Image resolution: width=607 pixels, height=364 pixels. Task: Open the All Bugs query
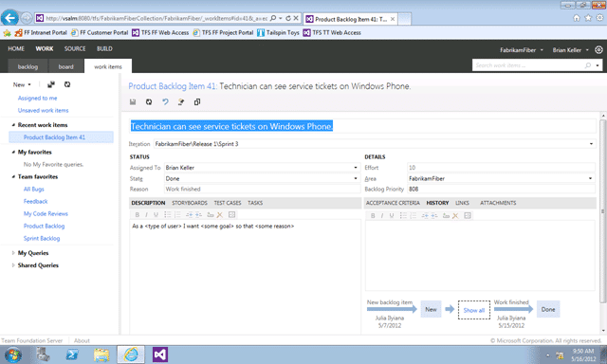pos(34,190)
